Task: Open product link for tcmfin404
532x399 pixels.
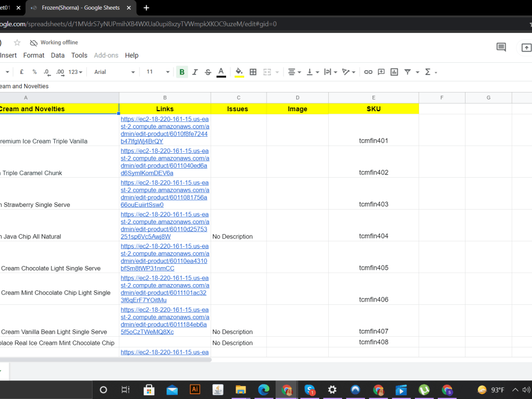Action: pyautogui.click(x=165, y=225)
